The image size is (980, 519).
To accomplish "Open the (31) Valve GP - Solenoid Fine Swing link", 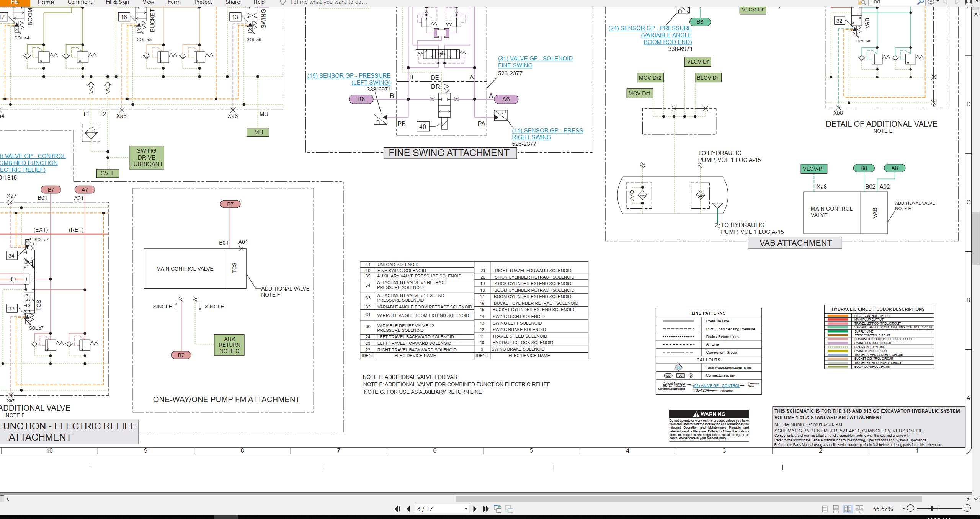I will click(x=535, y=62).
